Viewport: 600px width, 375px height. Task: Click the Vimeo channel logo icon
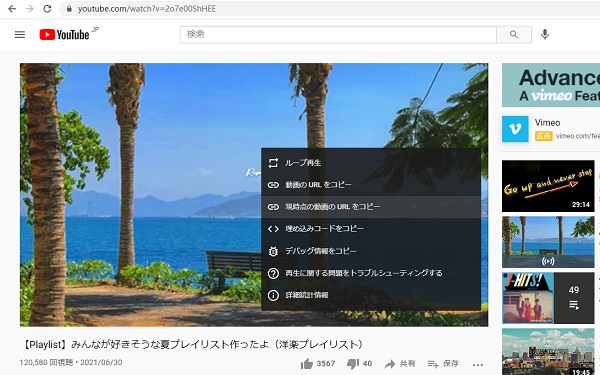(x=515, y=129)
